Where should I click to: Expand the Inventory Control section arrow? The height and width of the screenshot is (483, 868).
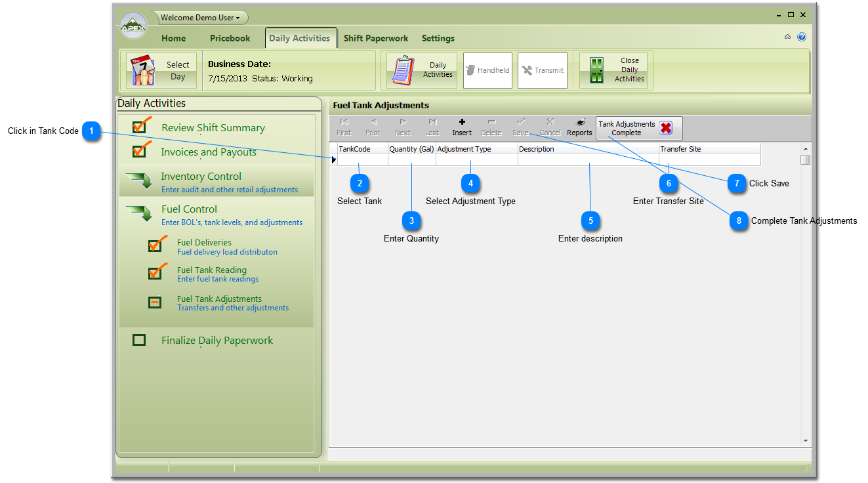(138, 180)
